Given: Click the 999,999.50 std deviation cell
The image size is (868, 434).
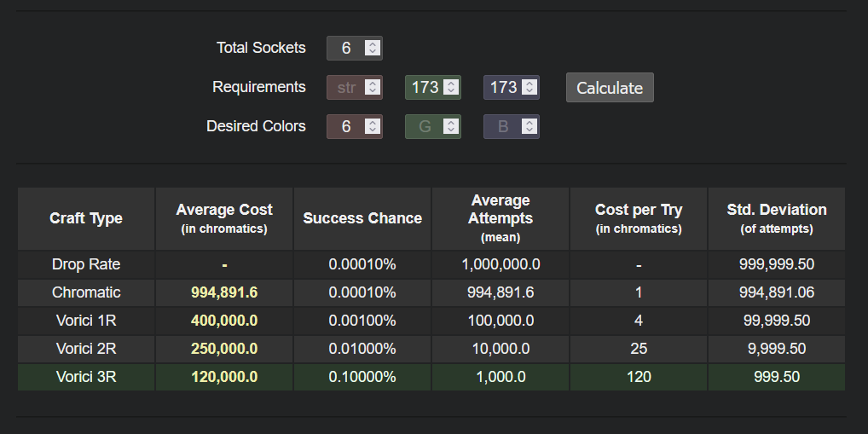Looking at the screenshot, I should coord(777,264).
